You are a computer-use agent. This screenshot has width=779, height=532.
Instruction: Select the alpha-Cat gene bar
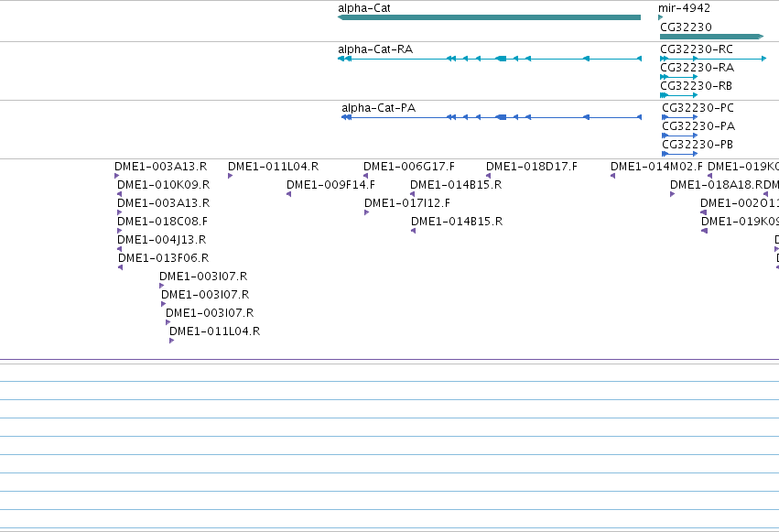tap(489, 17)
